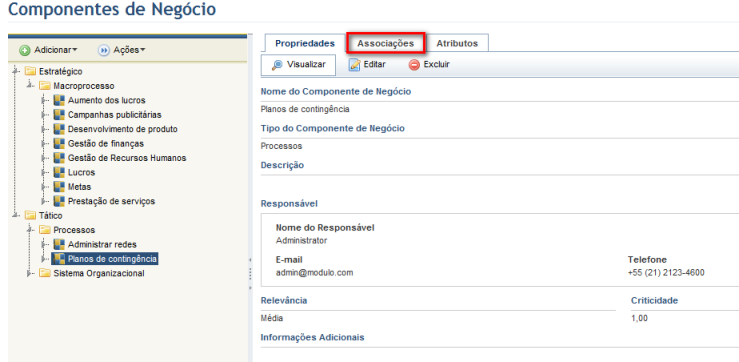This screenshot has width=739, height=362.
Task: Click the Campanhas publicitárias component icon
Action: (59, 115)
